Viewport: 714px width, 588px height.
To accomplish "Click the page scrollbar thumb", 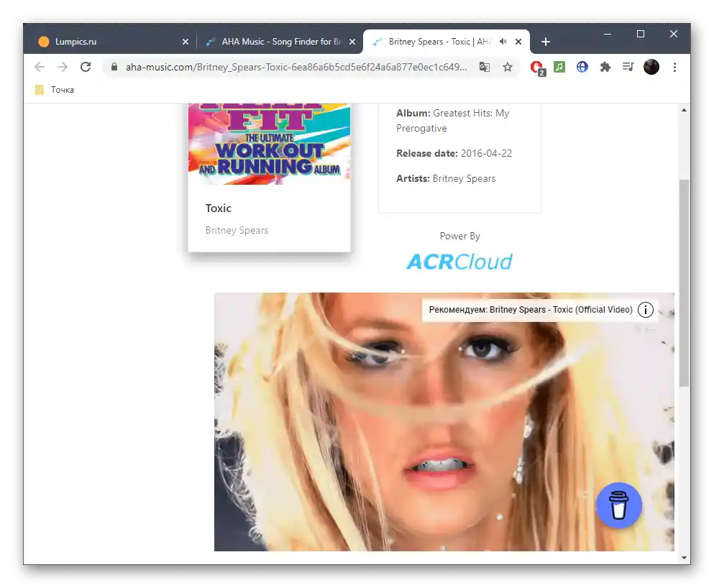I will 684,282.
